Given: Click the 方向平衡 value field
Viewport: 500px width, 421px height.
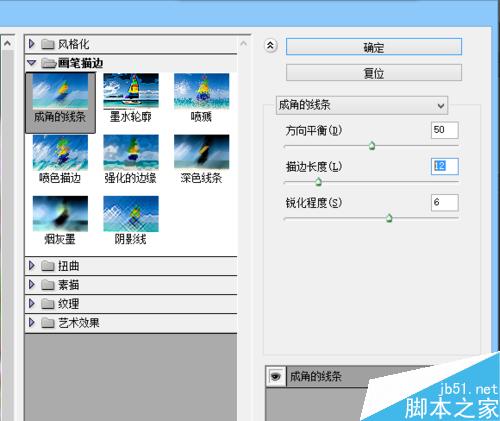Looking at the screenshot, I should [x=445, y=130].
